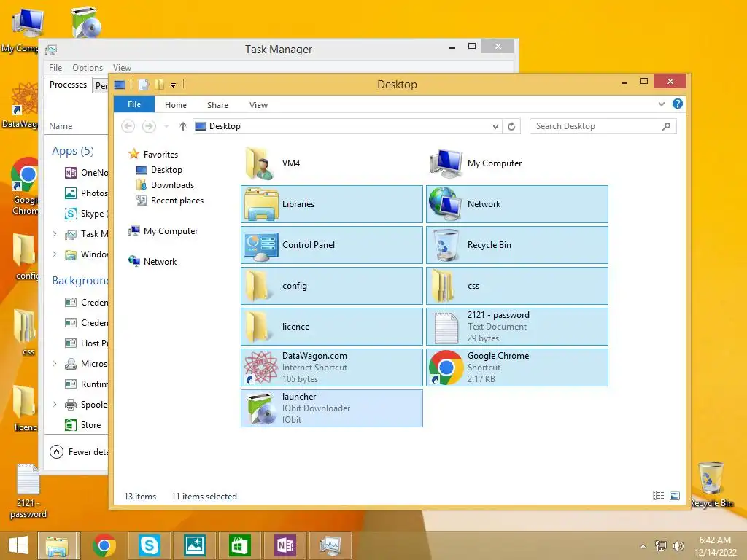Select the launcher IObit Downloader file
The width and height of the screenshot is (747, 560).
point(332,408)
